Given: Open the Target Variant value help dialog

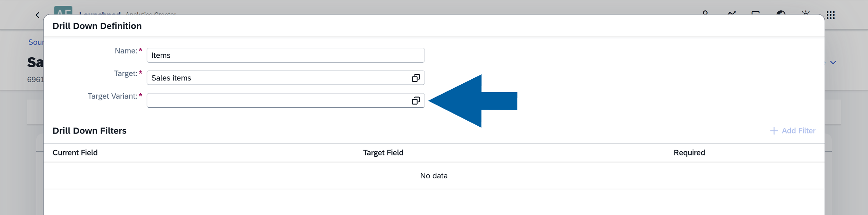Looking at the screenshot, I should point(415,101).
